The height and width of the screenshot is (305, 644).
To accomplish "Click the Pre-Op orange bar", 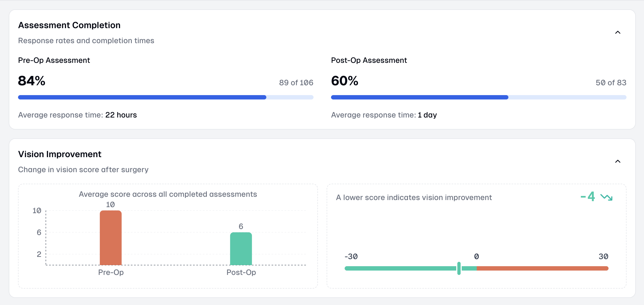I will point(111,237).
